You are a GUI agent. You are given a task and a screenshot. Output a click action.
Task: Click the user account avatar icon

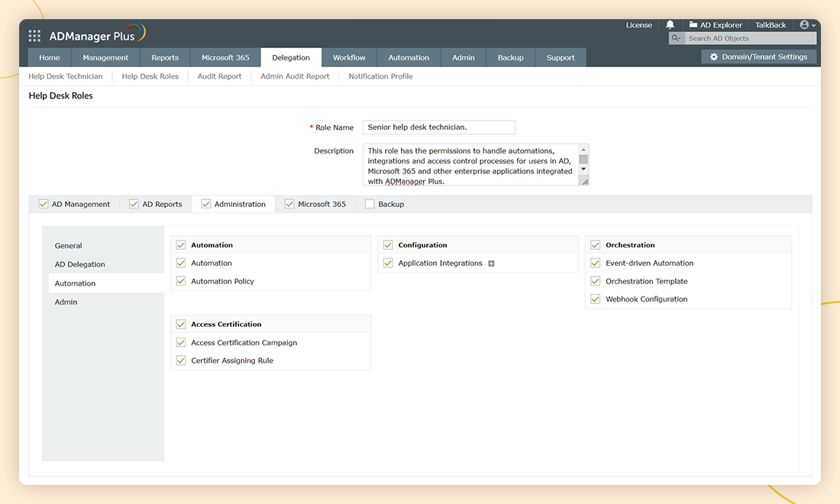[804, 25]
